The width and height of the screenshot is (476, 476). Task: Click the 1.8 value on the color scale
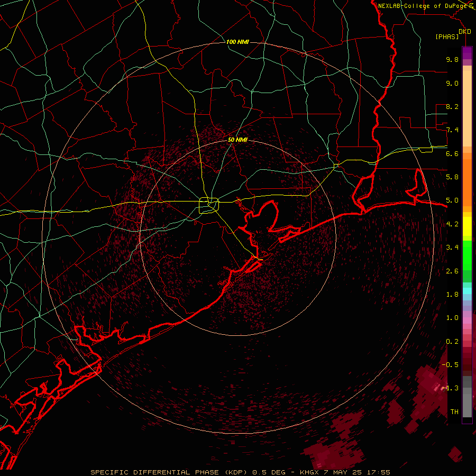(x=452, y=295)
